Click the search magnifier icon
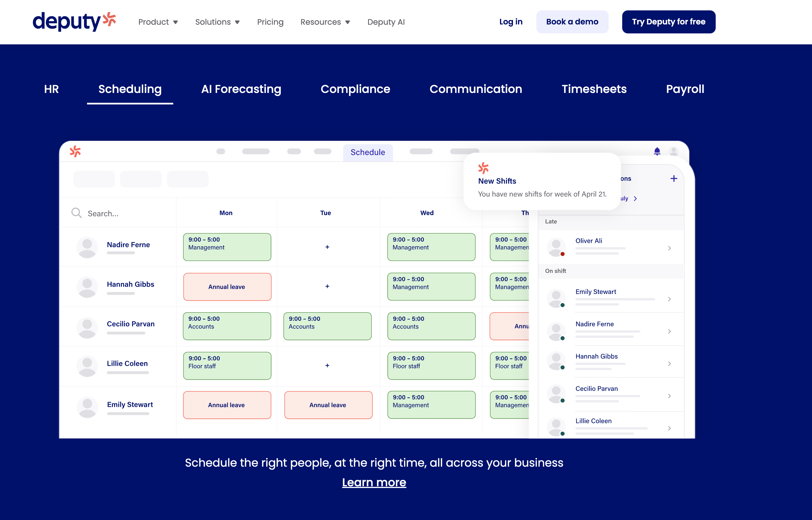812x520 pixels. pyautogui.click(x=77, y=213)
